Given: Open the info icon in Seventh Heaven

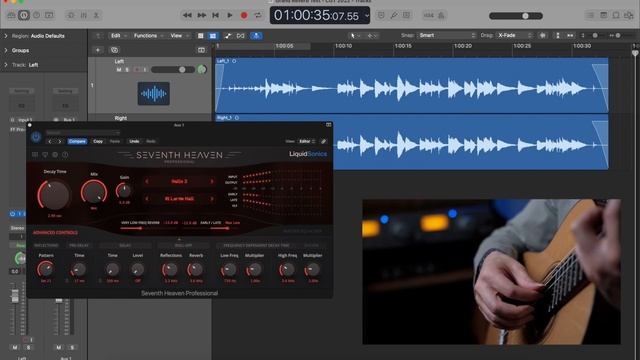Looking at the screenshot, I should coord(65,155).
